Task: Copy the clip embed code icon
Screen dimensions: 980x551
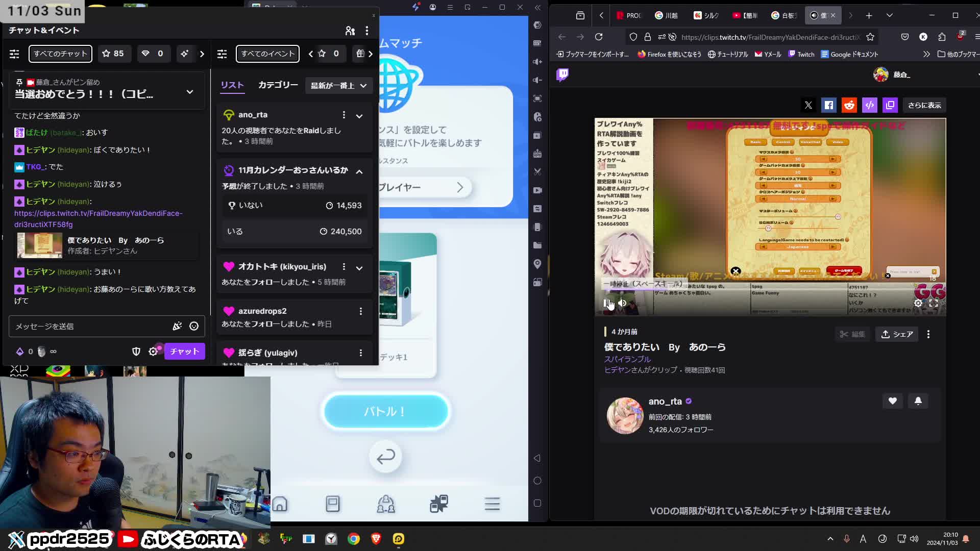Action: [870, 105]
